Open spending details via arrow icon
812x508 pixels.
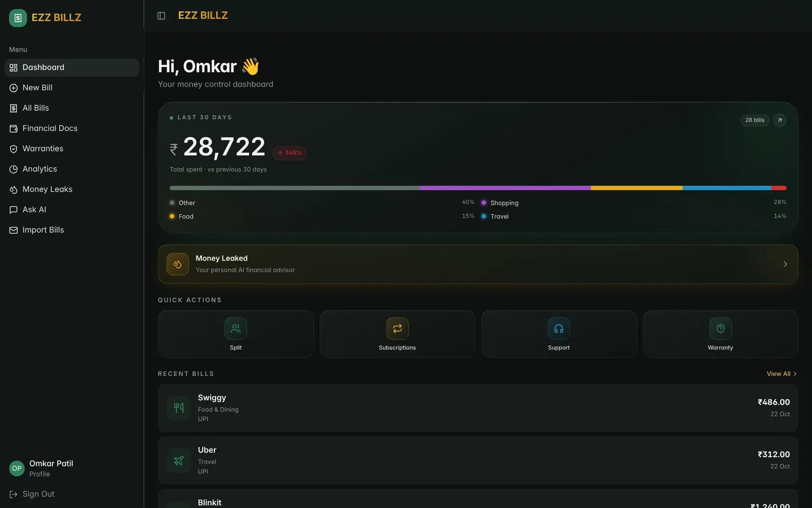click(780, 120)
